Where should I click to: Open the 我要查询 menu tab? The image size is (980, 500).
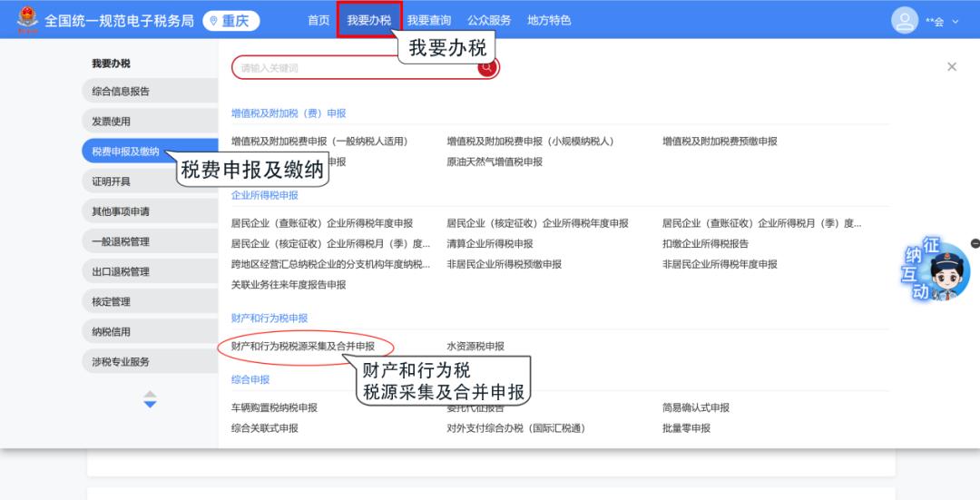[x=428, y=20]
